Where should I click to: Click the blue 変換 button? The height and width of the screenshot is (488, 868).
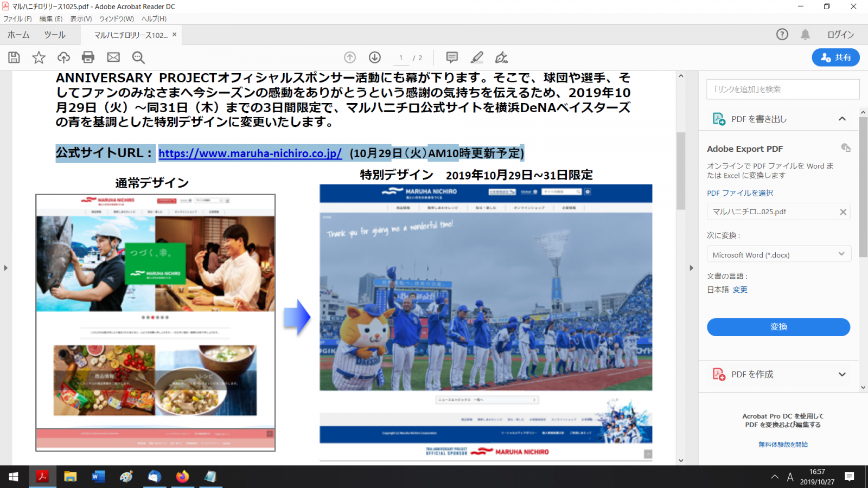(x=778, y=327)
